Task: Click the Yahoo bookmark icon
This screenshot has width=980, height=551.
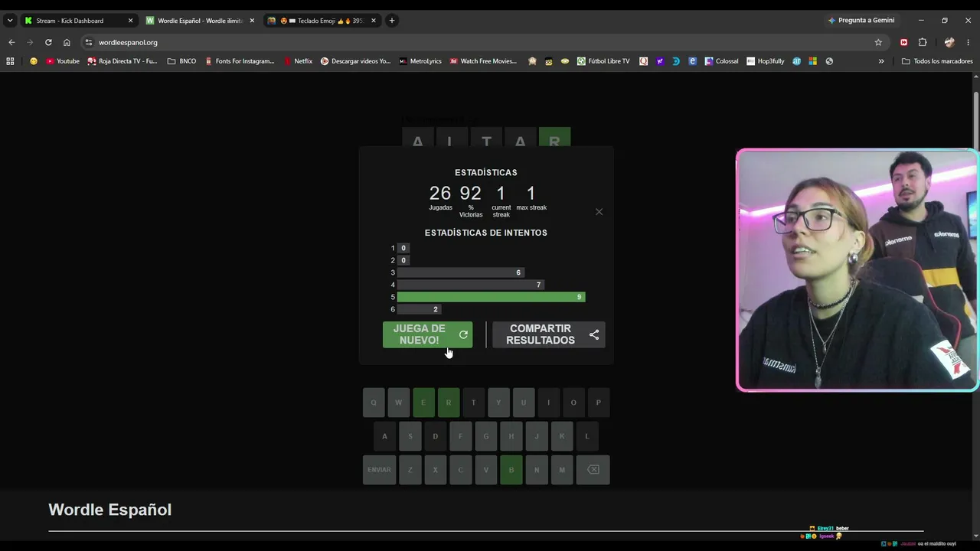Action: 659,61
